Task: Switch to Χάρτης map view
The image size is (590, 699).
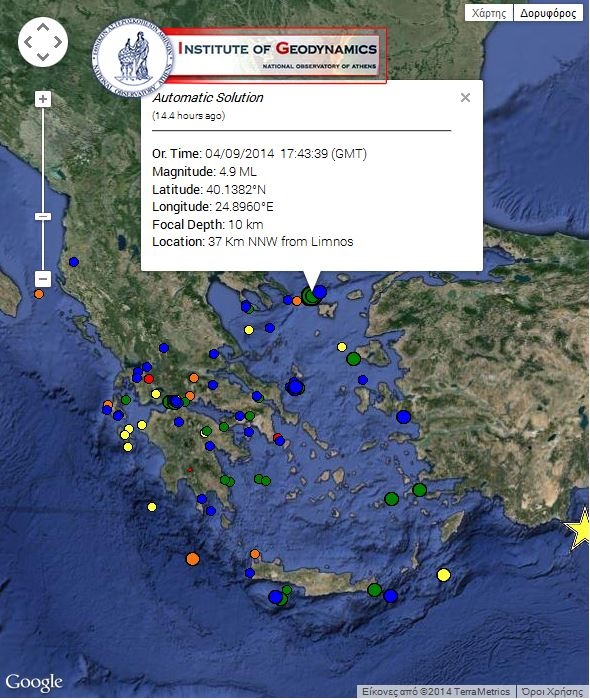Action: tap(489, 13)
